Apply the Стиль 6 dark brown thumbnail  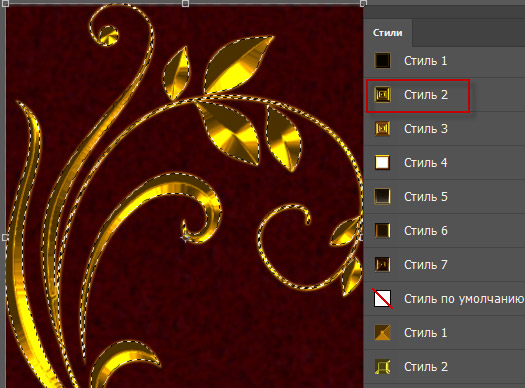click(382, 231)
